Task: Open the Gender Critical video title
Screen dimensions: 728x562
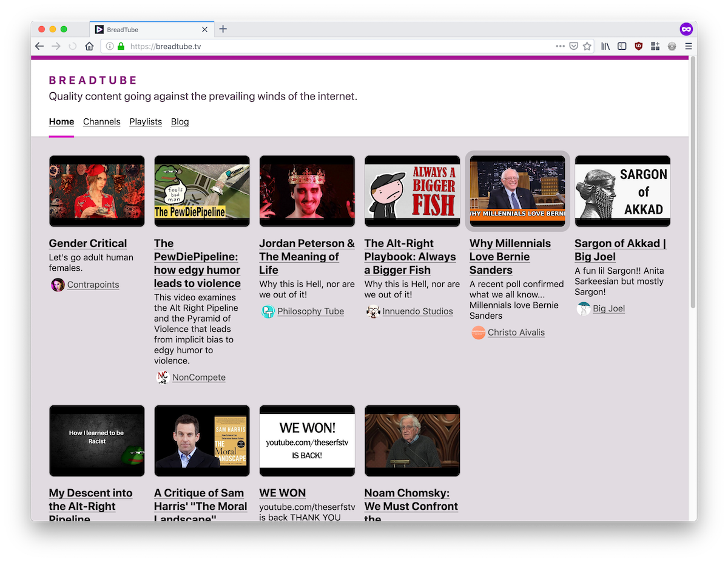Action: point(88,243)
